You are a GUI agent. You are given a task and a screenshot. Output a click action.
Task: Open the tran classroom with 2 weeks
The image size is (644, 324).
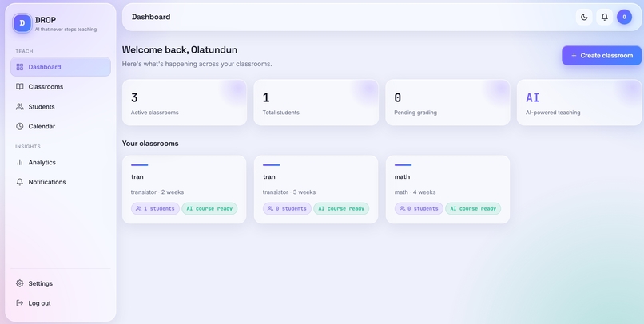click(x=185, y=189)
